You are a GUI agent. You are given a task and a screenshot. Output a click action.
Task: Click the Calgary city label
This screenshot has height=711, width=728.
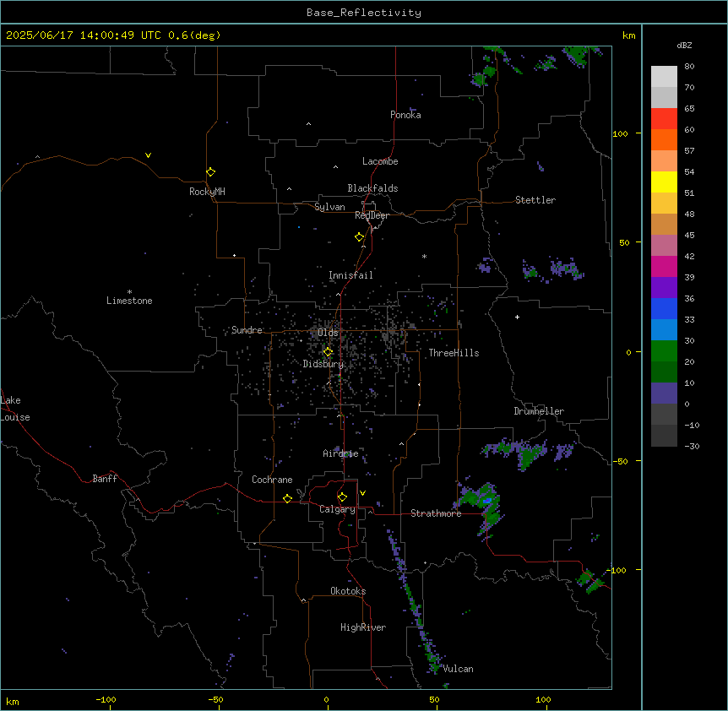337,509
